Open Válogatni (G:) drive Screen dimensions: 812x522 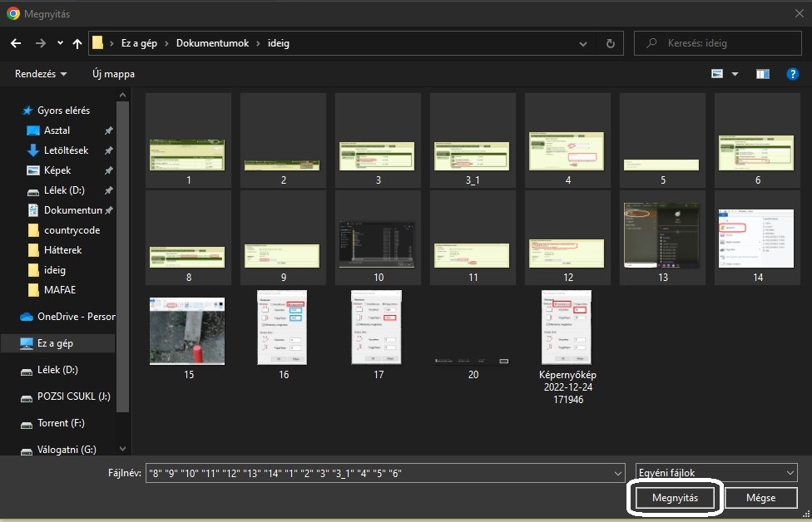coord(67,450)
